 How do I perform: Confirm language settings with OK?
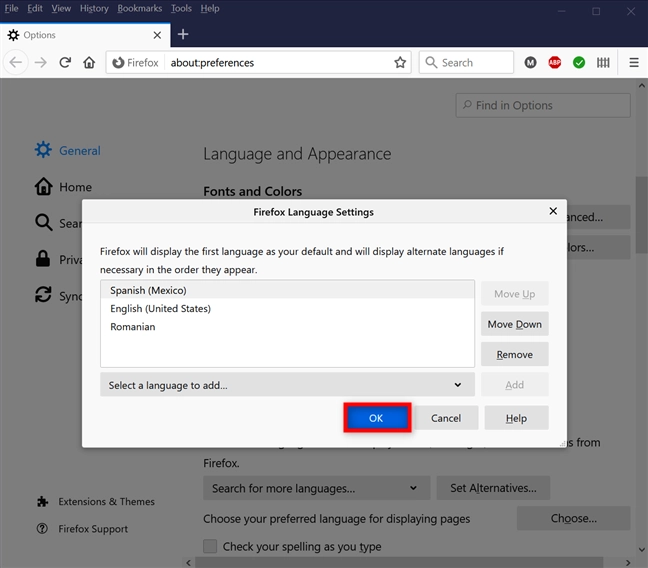click(x=376, y=418)
